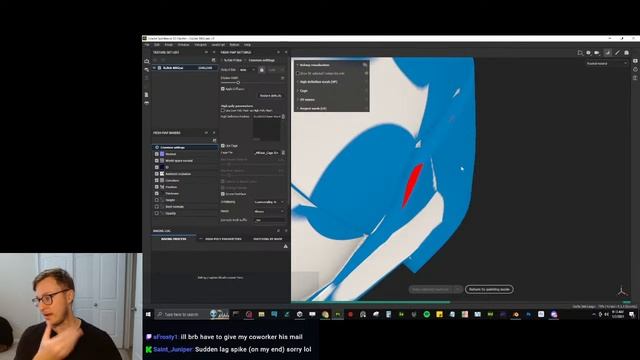The image size is (640, 360).
Task: Toggle the Position baker checkbox
Action: [156, 187]
